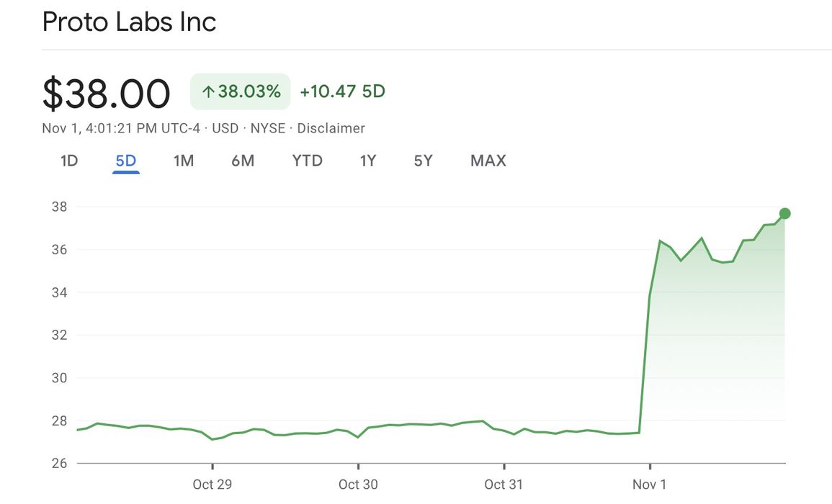View the 5Y price history
Viewport: 832px width, 504px height.
click(x=424, y=161)
